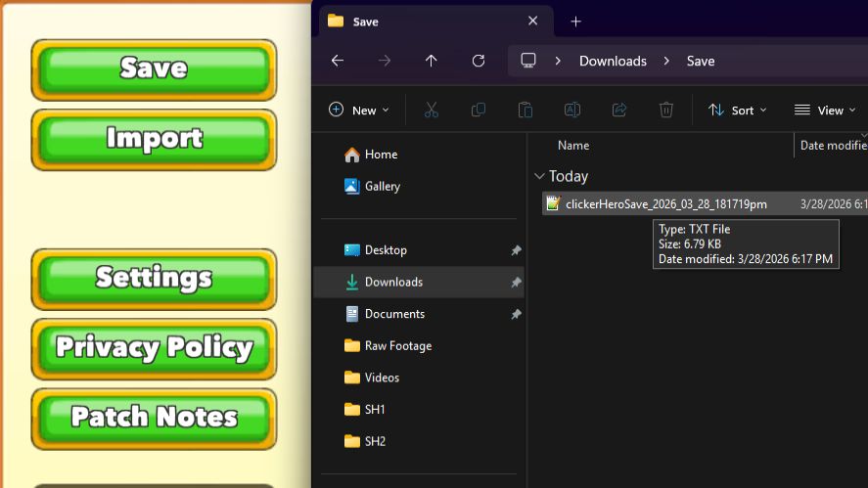Select the Save folder tab

click(x=436, y=22)
